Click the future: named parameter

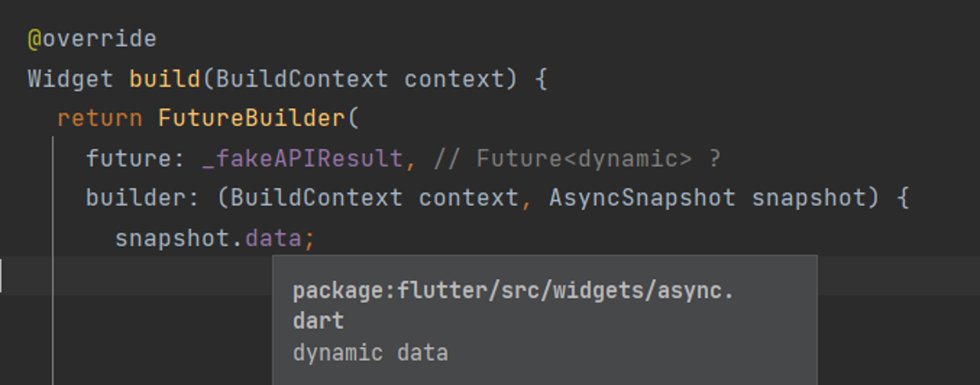pos(135,158)
